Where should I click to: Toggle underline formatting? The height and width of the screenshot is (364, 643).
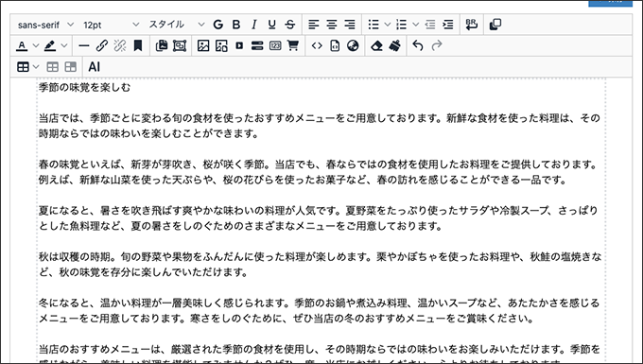tap(272, 25)
